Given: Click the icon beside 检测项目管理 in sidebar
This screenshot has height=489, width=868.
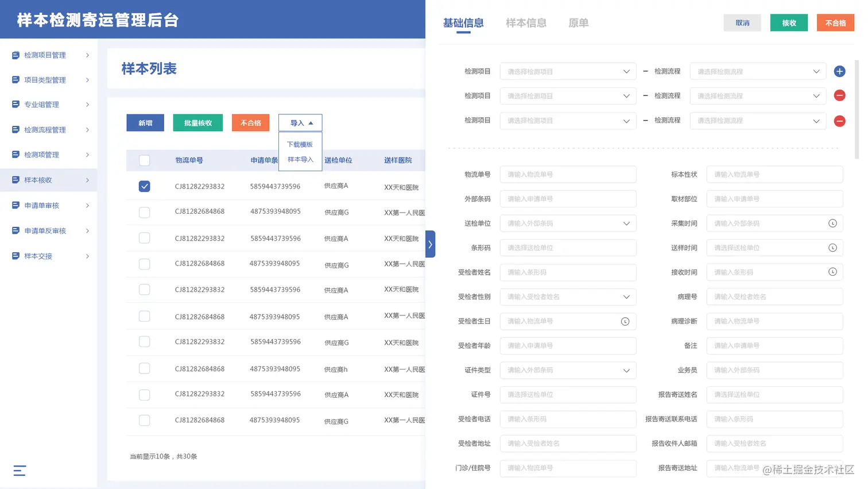Looking at the screenshot, I should [15, 55].
